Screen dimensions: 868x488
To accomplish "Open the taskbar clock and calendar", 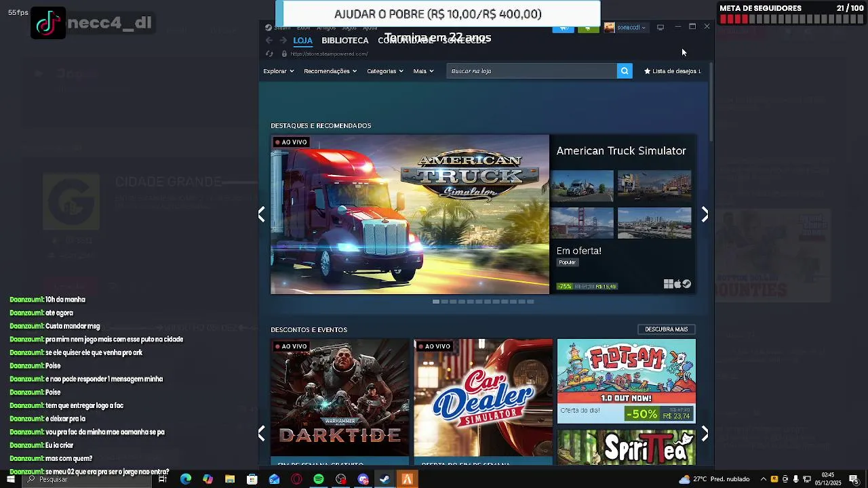I will pyautogui.click(x=828, y=479).
